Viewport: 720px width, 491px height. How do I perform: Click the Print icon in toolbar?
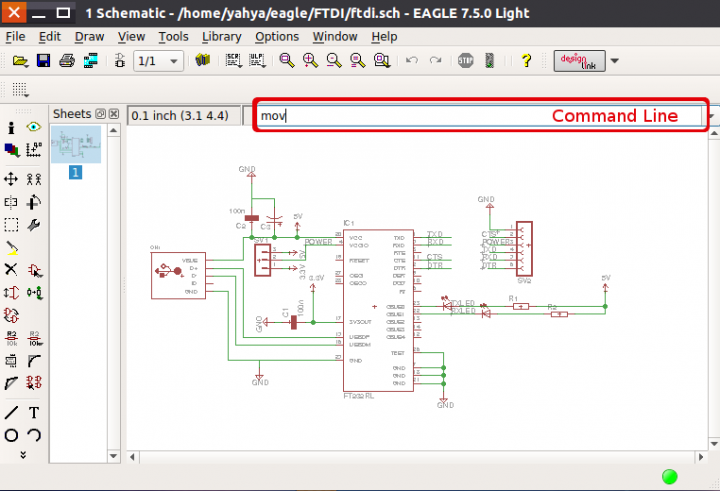[x=67, y=61]
